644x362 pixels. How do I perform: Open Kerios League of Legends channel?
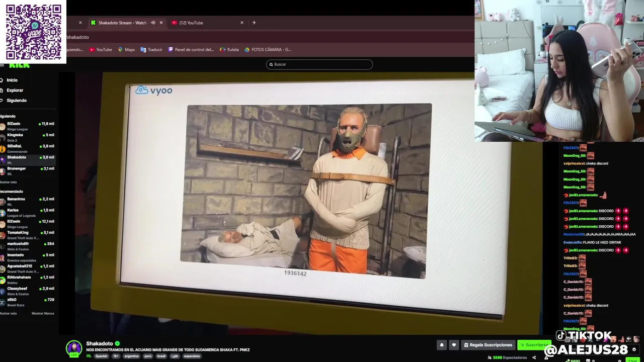(27, 213)
